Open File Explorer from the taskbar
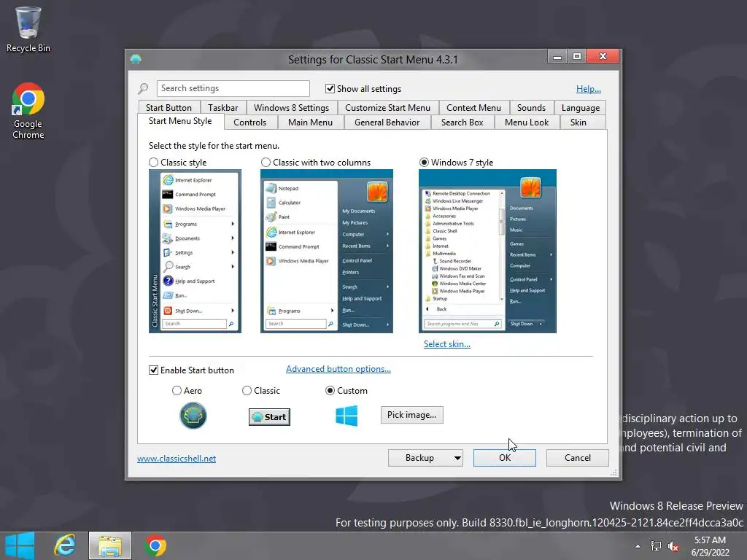747x560 pixels. (x=110, y=545)
